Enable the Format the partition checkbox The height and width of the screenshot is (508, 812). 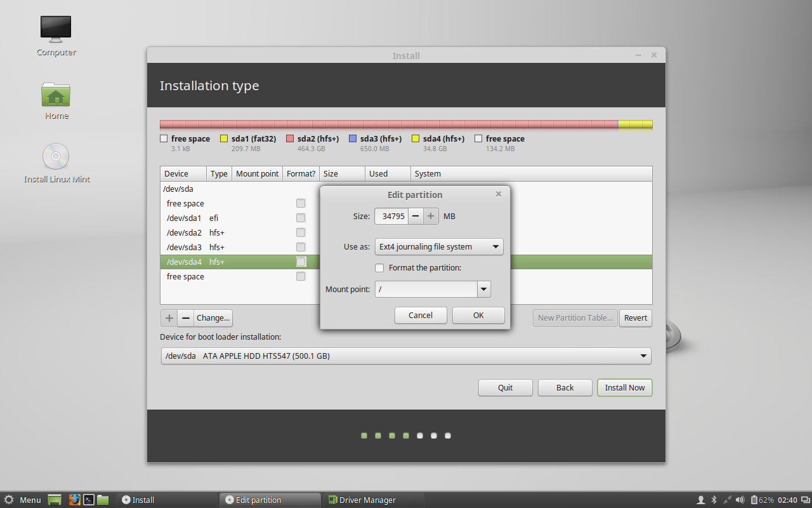pyautogui.click(x=379, y=268)
